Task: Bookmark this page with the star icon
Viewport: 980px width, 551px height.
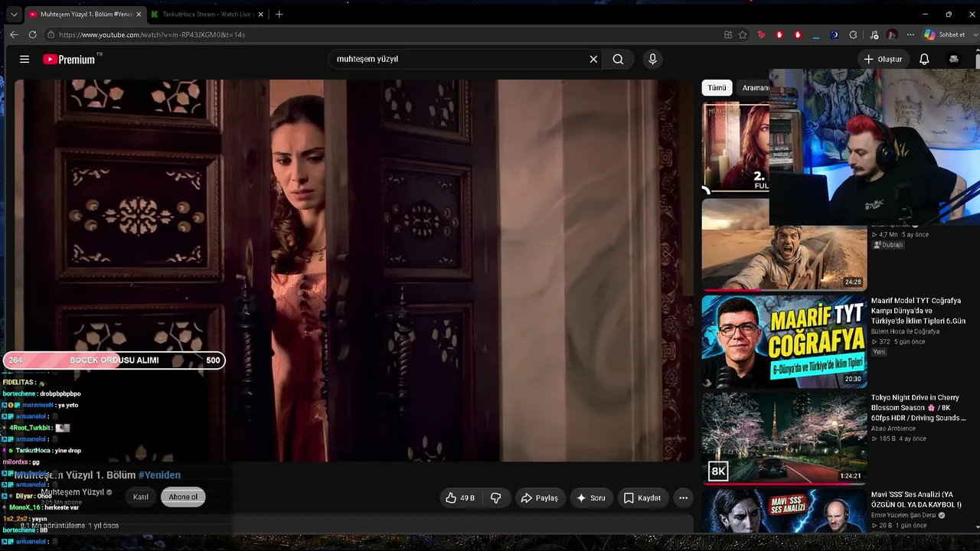Action: [743, 34]
